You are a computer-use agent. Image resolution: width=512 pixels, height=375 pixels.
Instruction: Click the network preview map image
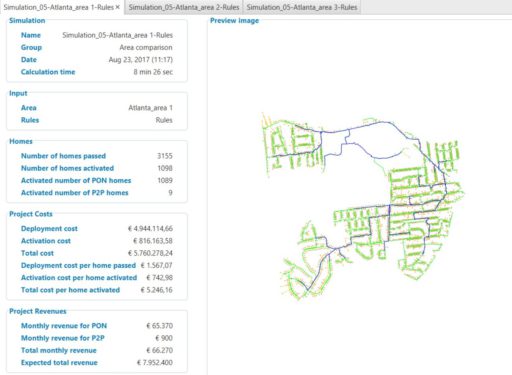[x=363, y=207]
